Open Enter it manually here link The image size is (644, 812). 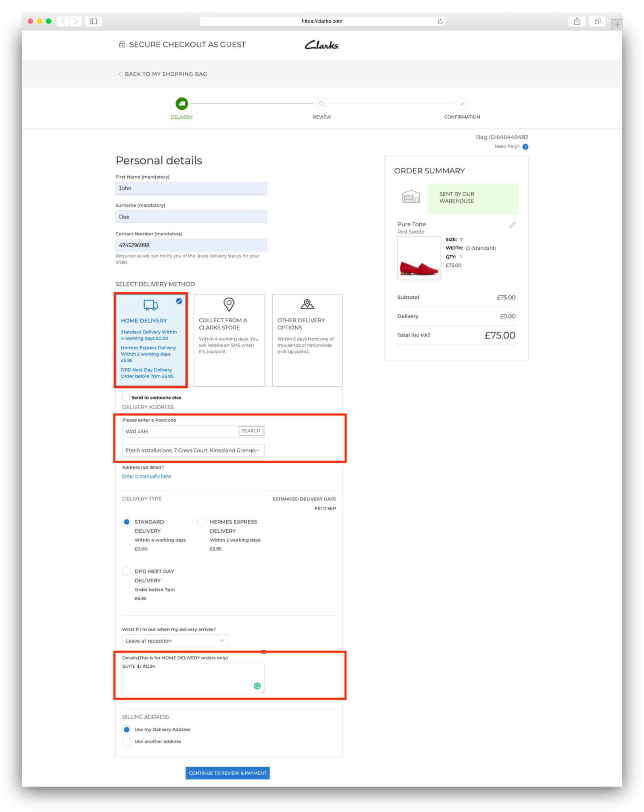(x=146, y=476)
